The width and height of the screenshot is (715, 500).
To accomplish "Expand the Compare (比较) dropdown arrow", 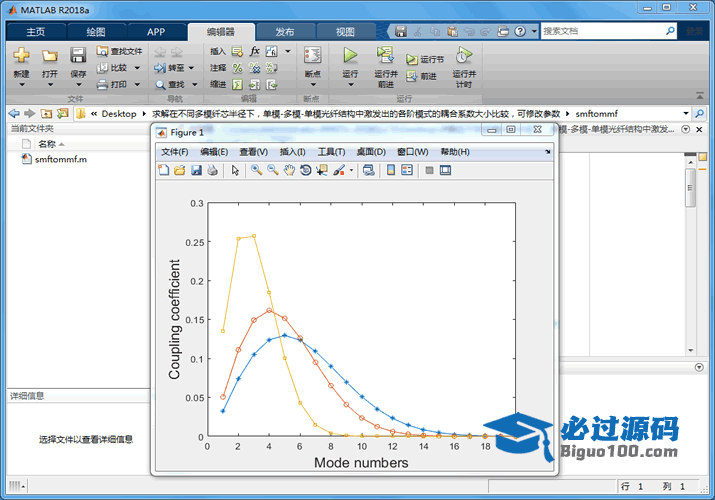I will [x=137, y=68].
